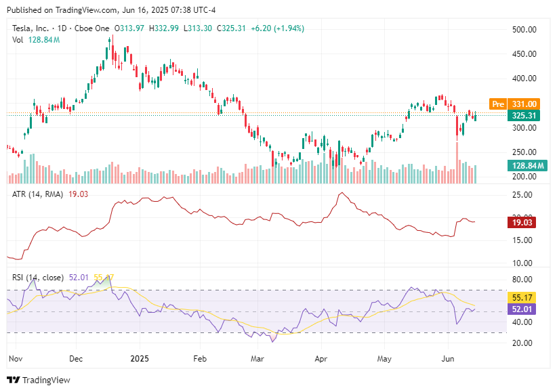Click the yellow RSI MA tag 55.17
Image resolution: width=557 pixels, height=392 pixels.
[522, 297]
